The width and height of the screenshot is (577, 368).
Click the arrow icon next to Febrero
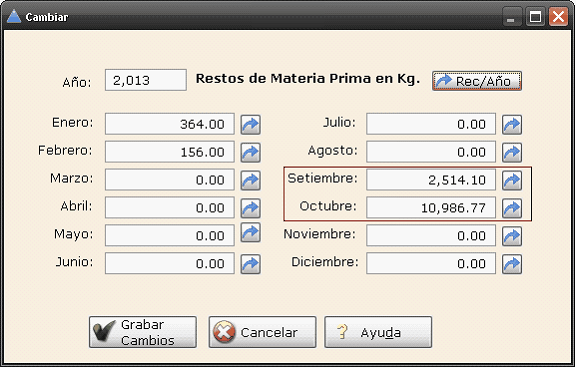tap(251, 152)
